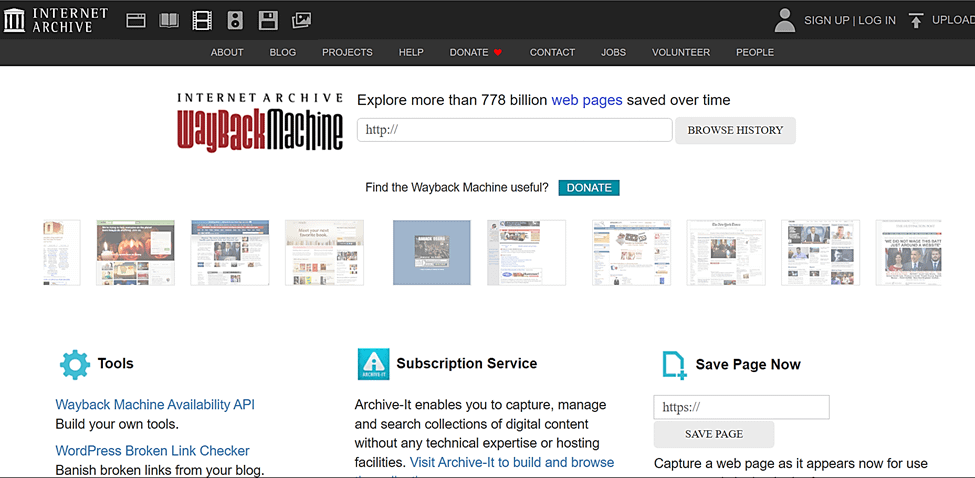Click the upload arrow icon
This screenshot has width=975, height=478.
(915, 21)
